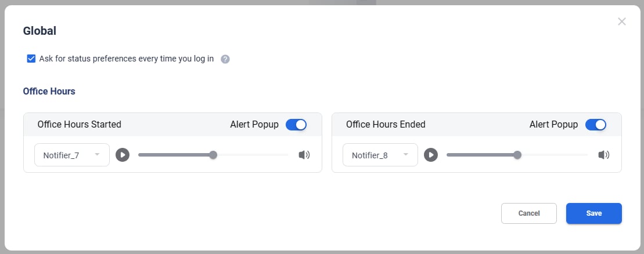Save the global settings
The image size is (644, 254).
point(593,213)
